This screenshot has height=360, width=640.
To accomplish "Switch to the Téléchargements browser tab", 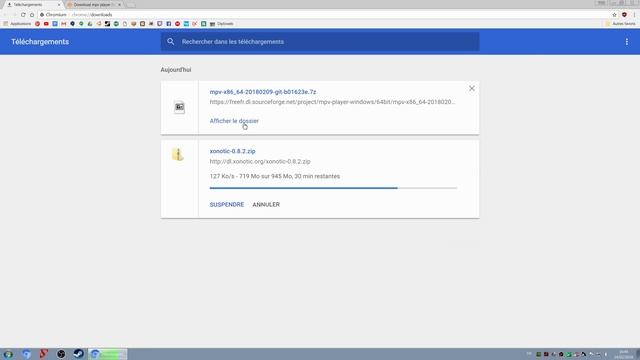I will point(33,4).
